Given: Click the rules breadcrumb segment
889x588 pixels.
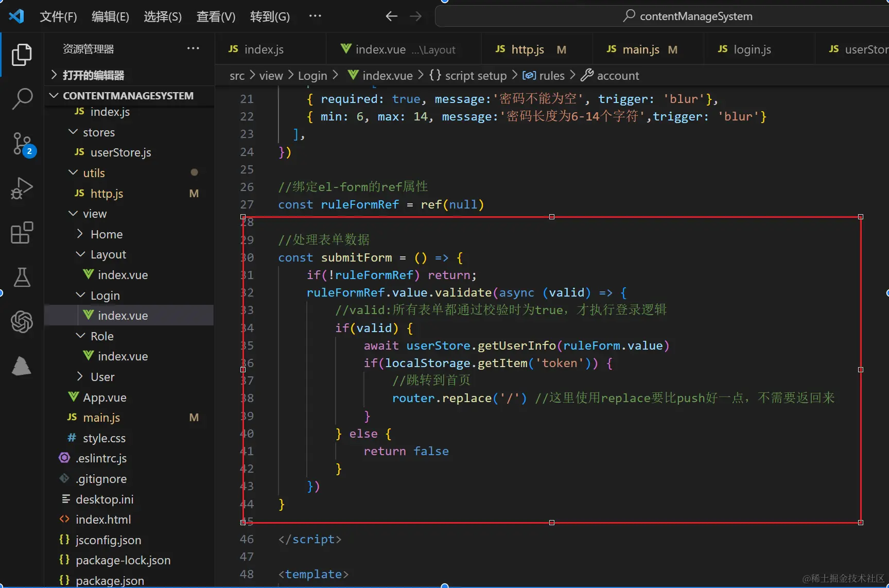Looking at the screenshot, I should point(544,76).
